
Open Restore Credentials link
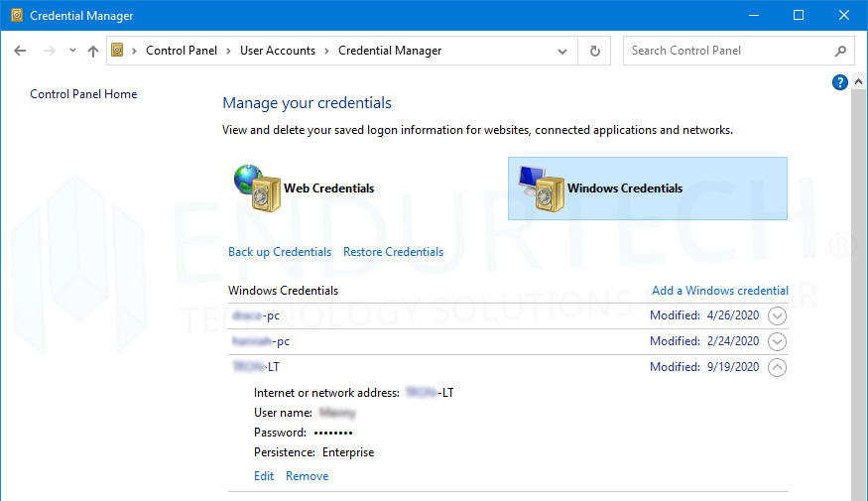coord(393,252)
